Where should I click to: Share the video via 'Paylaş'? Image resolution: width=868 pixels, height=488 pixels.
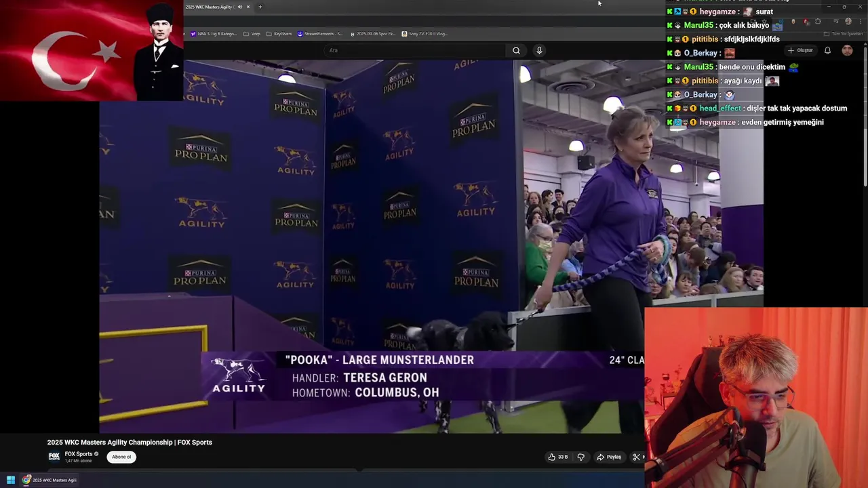click(x=609, y=457)
